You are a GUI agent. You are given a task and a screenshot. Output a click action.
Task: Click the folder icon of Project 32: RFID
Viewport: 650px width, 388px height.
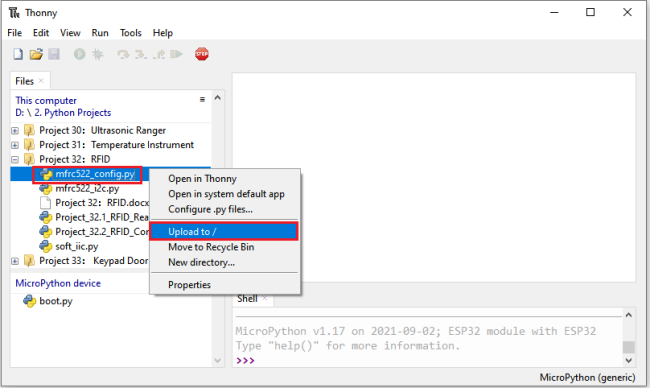29,160
